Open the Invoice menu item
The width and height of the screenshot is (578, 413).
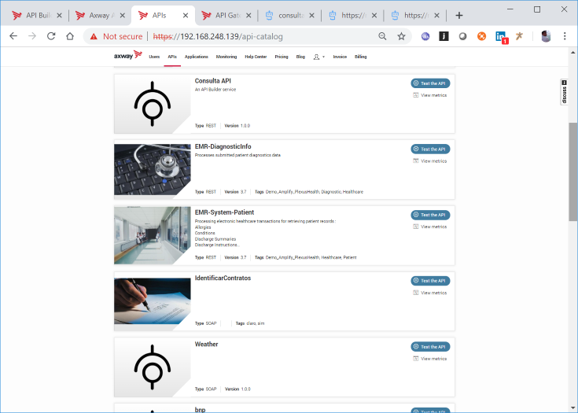click(x=340, y=57)
